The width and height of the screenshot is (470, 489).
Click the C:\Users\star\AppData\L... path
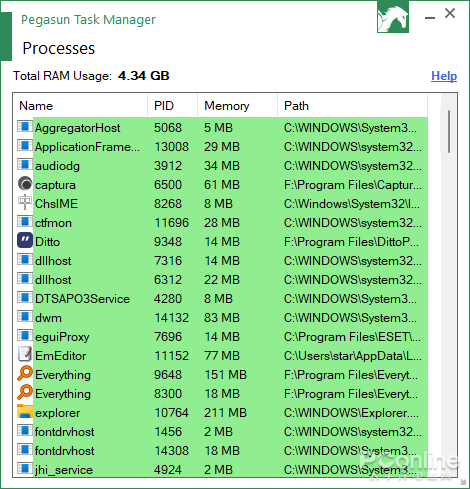(353, 356)
